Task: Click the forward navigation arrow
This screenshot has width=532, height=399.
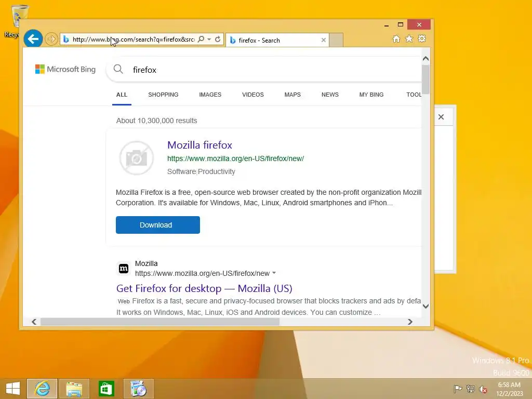Action: pyautogui.click(x=51, y=39)
